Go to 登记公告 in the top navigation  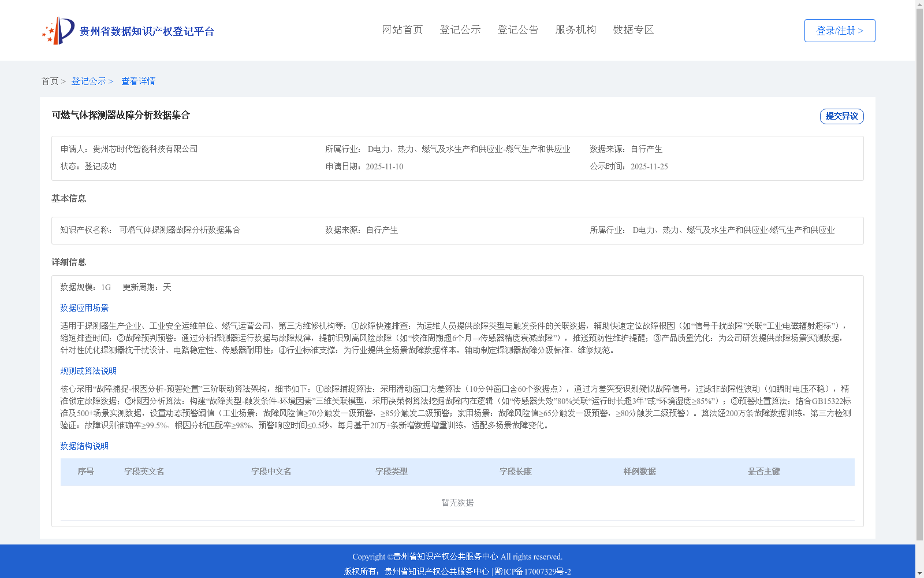coord(518,29)
